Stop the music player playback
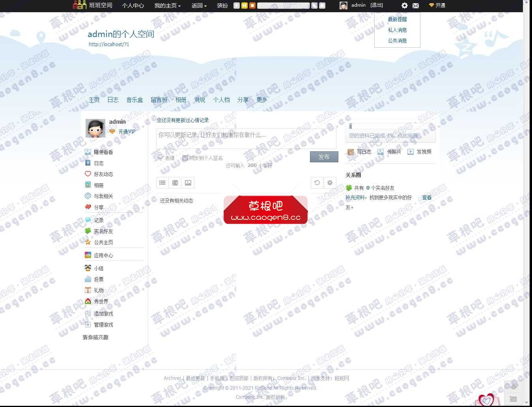Screen dimensions: 532x407 (x=252, y=6)
